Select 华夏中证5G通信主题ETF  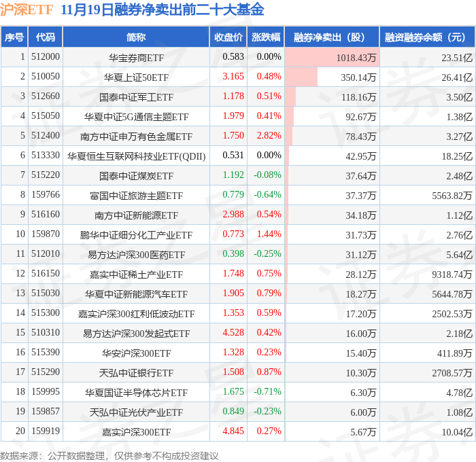click(x=136, y=117)
